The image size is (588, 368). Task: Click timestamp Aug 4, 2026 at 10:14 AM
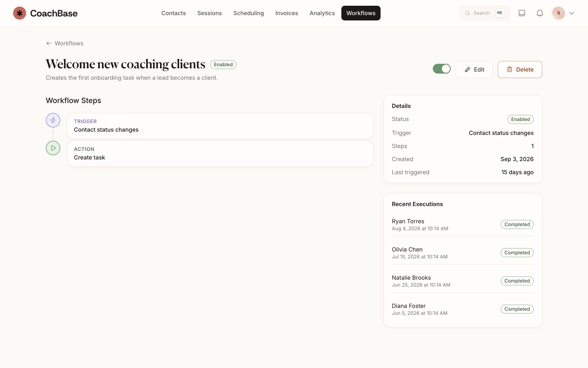(x=420, y=229)
